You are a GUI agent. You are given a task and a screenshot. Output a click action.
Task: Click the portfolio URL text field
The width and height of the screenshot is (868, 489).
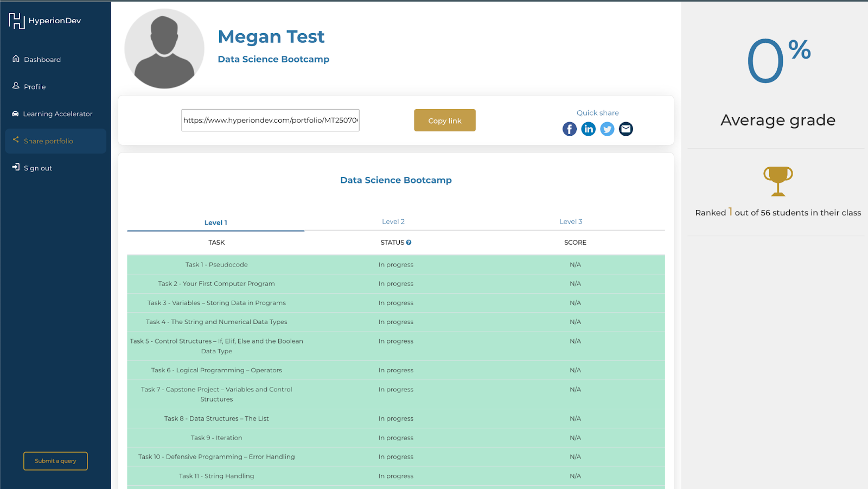point(270,120)
